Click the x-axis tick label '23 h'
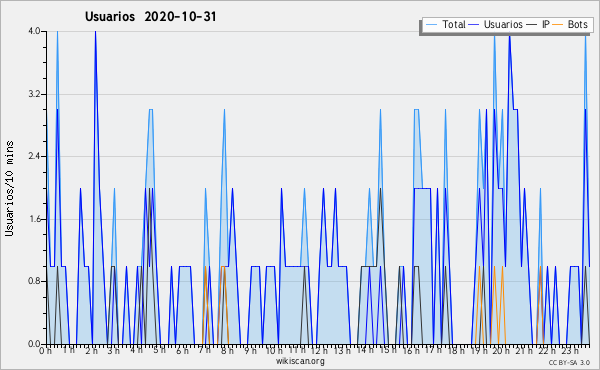 coord(570,350)
